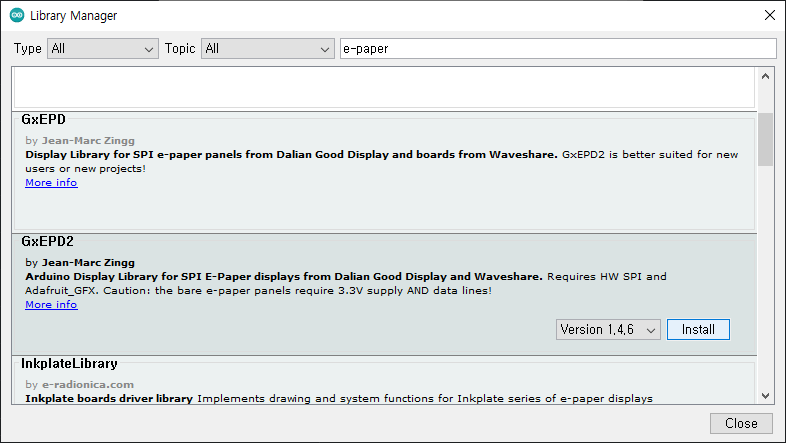Close the Library Manager using the Close button
786x443 pixels.
(x=741, y=423)
